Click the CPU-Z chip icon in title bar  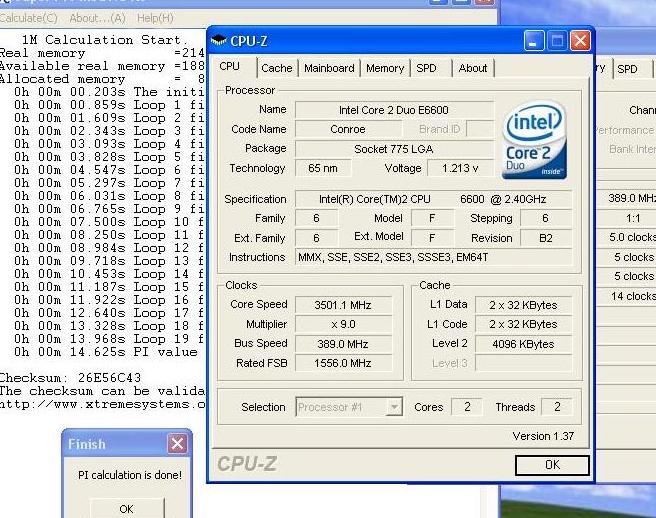point(218,41)
